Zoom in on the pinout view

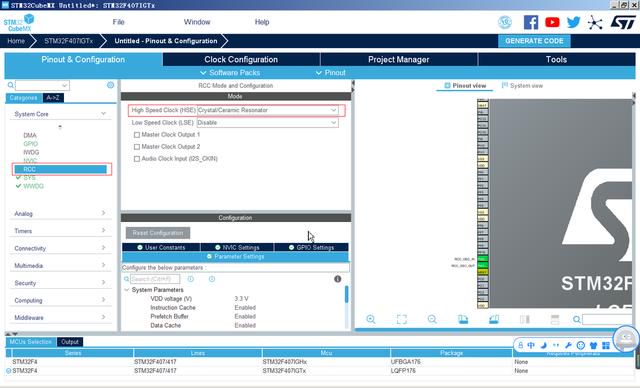coord(371,319)
